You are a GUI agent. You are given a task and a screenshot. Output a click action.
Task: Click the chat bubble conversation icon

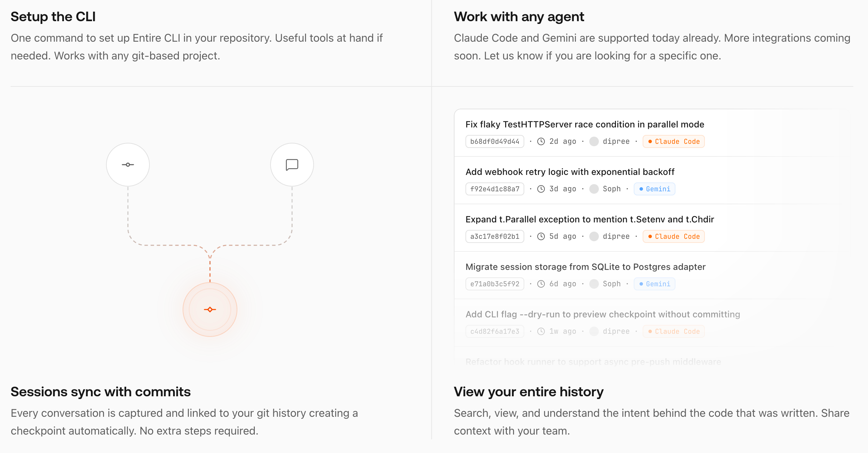pos(292,165)
